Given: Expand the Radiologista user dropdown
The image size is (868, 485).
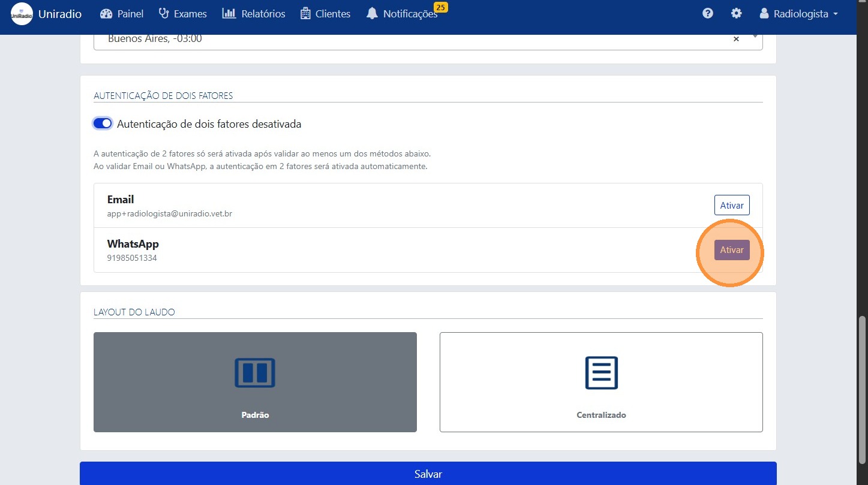Looking at the screenshot, I should click(798, 14).
